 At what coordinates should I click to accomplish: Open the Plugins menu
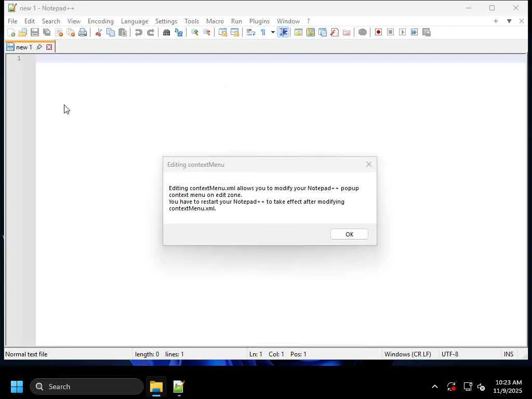pyautogui.click(x=259, y=21)
